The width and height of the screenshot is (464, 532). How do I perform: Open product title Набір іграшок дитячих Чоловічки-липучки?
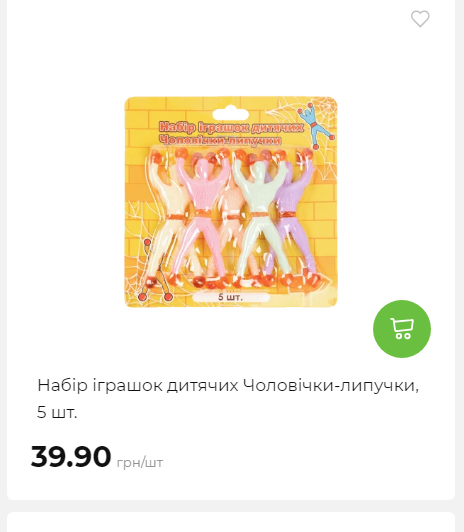click(228, 385)
